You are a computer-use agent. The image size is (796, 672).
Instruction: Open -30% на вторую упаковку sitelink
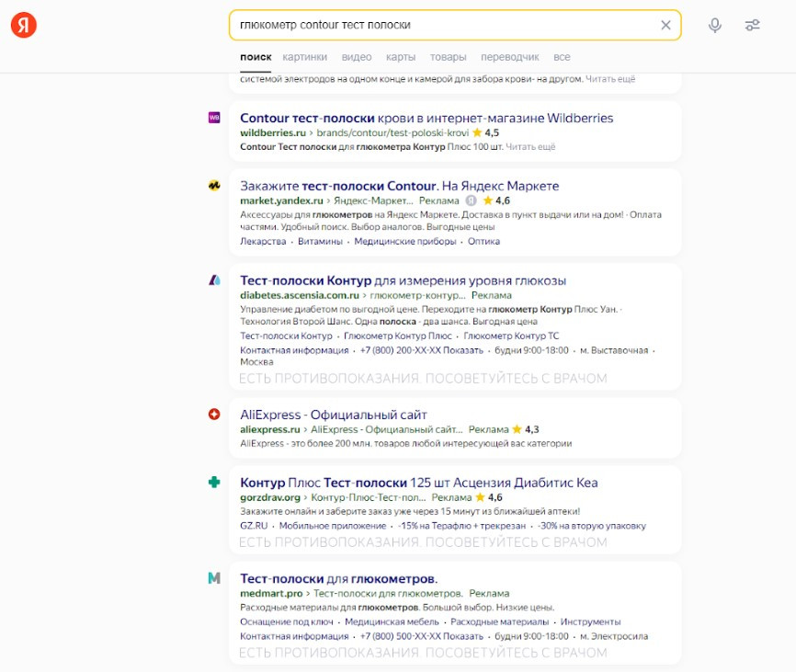click(x=591, y=526)
